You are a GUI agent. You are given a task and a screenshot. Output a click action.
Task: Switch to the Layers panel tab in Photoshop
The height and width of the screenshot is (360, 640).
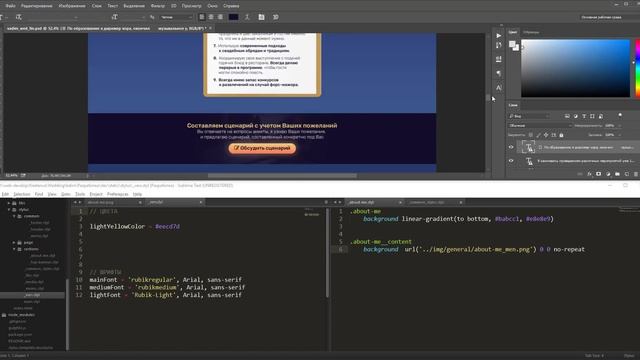pos(513,105)
